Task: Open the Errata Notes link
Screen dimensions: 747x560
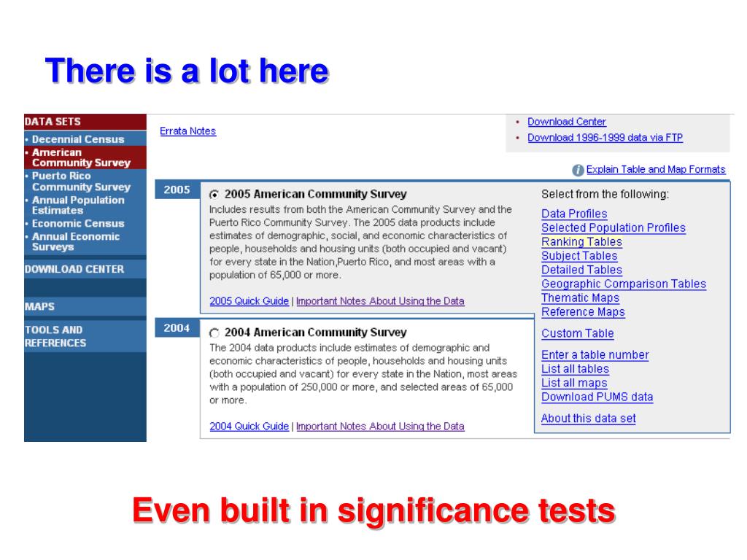Action: pyautogui.click(x=187, y=131)
